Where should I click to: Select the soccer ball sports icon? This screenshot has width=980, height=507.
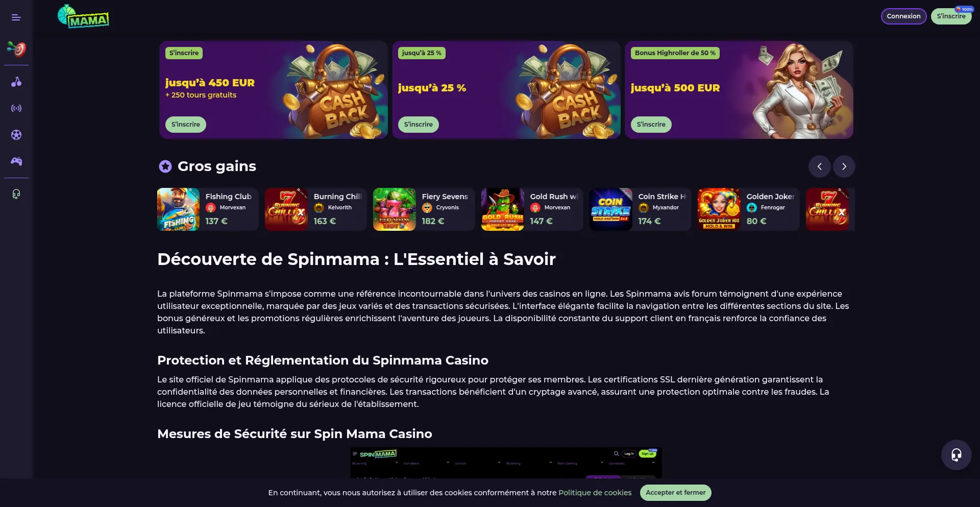16,135
